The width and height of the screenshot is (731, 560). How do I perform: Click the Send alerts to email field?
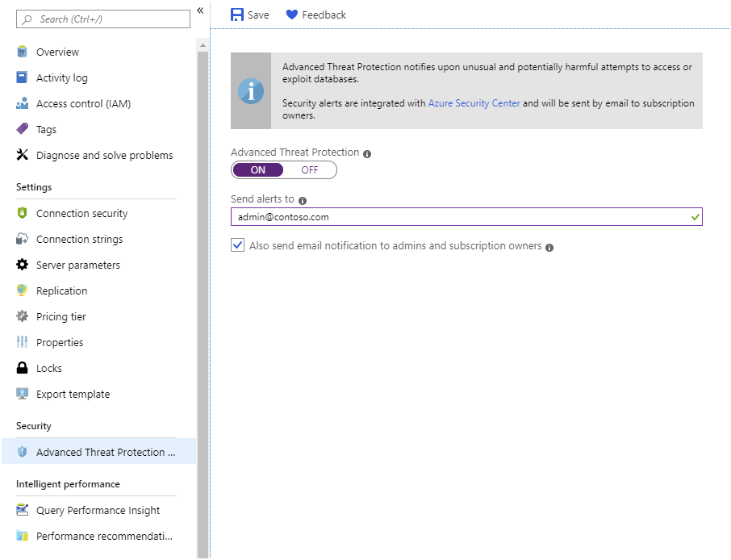[466, 217]
